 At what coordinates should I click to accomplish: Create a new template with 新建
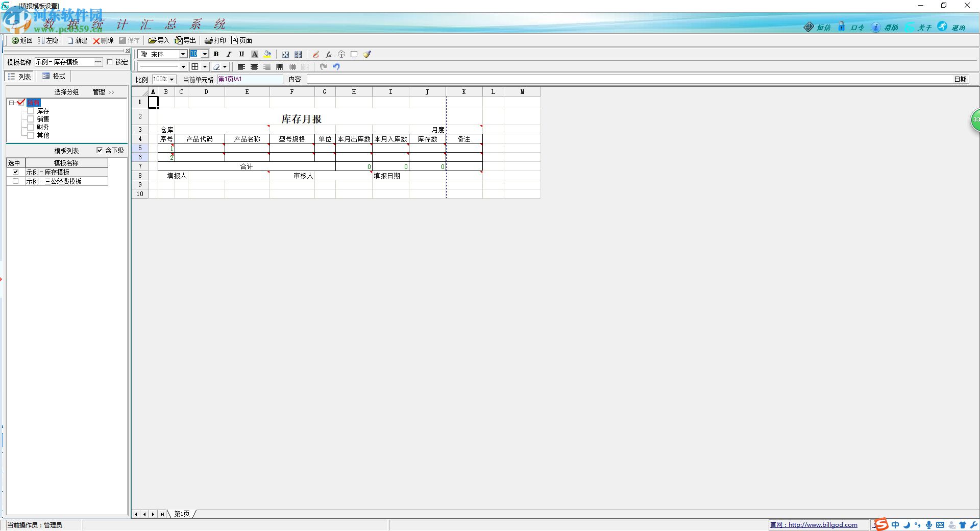pyautogui.click(x=77, y=40)
